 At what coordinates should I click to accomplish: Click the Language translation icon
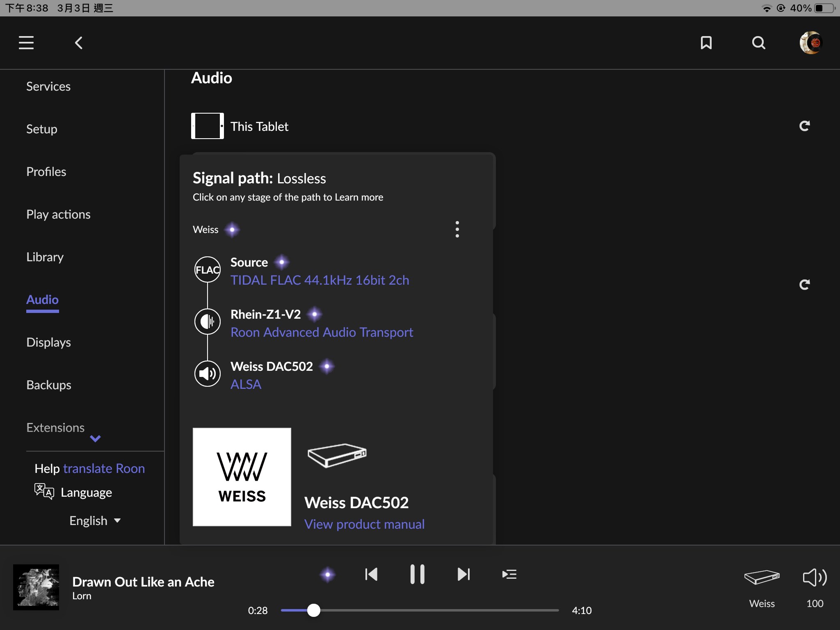click(x=44, y=491)
